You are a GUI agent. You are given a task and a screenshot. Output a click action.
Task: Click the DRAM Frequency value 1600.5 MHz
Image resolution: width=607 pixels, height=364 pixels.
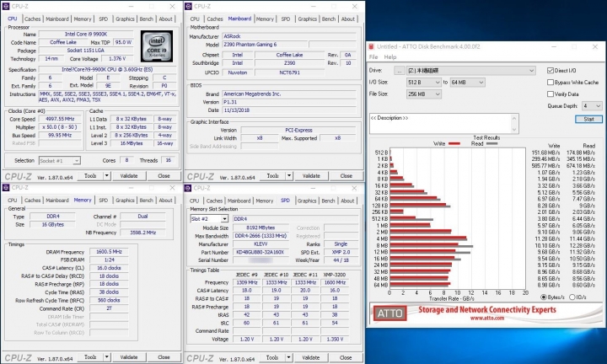(x=109, y=252)
